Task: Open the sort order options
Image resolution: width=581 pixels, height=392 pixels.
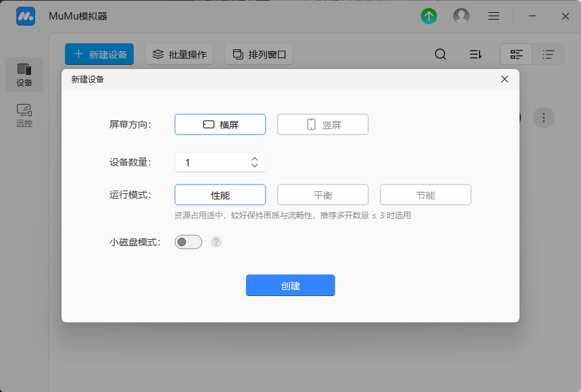Action: pyautogui.click(x=476, y=54)
